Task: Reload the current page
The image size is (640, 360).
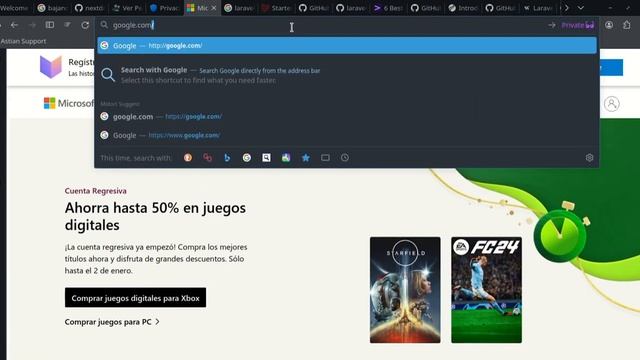Action: click(85, 25)
